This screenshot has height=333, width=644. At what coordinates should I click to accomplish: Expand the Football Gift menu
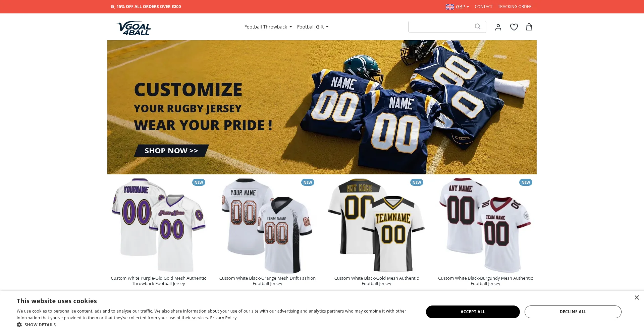click(313, 27)
